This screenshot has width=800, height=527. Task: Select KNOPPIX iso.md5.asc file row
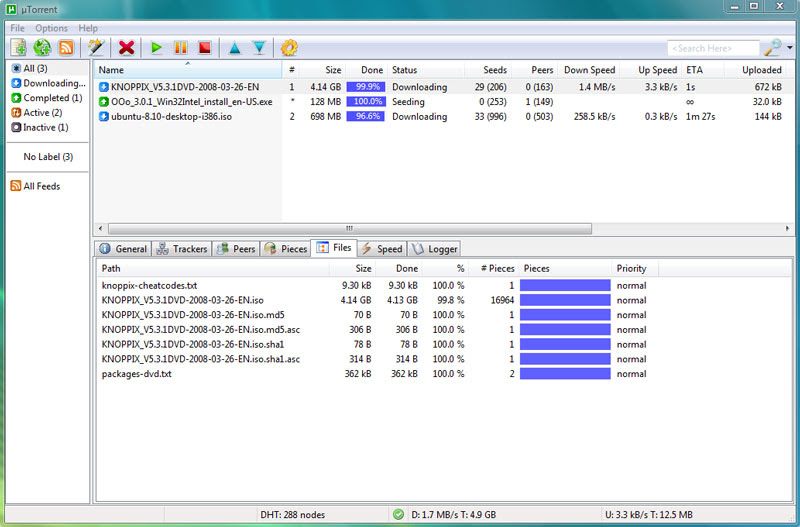click(x=444, y=330)
